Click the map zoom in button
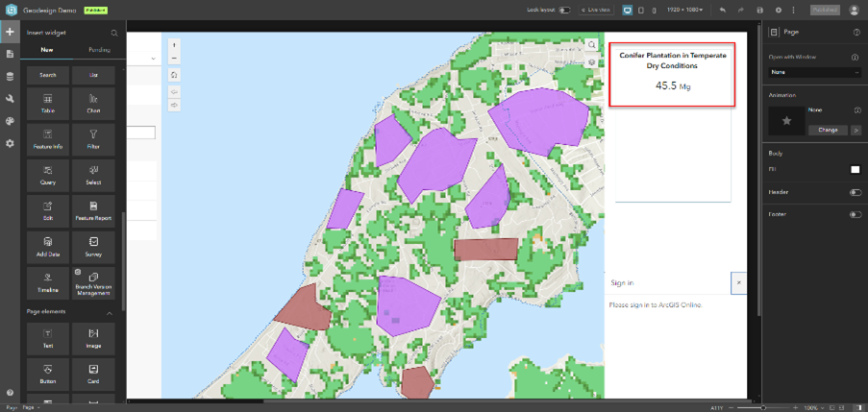The height and width of the screenshot is (412, 868). [174, 45]
